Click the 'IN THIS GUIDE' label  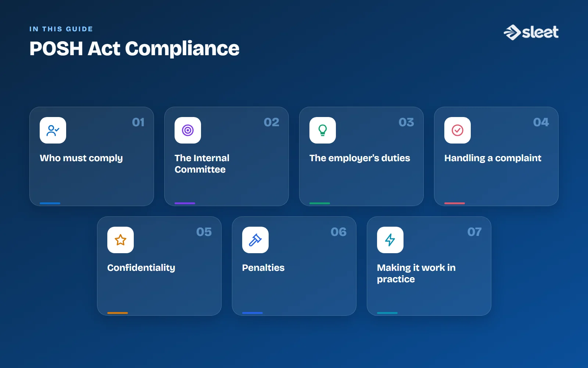[x=61, y=29]
